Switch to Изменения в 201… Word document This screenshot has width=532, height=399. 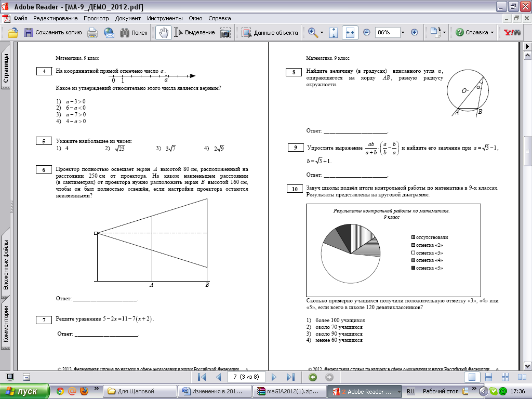[x=215, y=391]
